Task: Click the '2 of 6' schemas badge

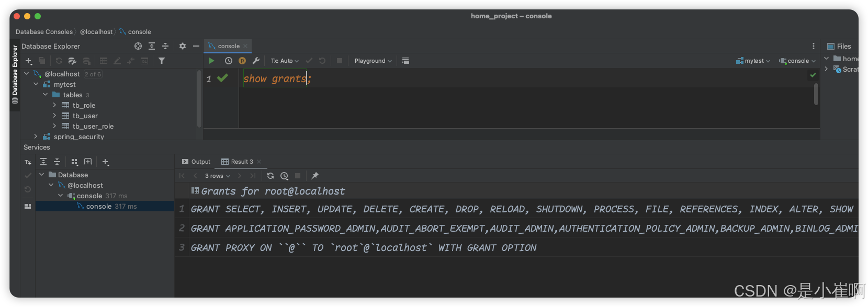Action: [93, 74]
